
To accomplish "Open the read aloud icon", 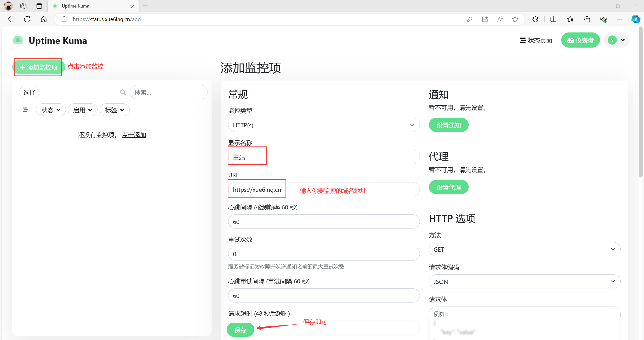I will (x=500, y=19).
